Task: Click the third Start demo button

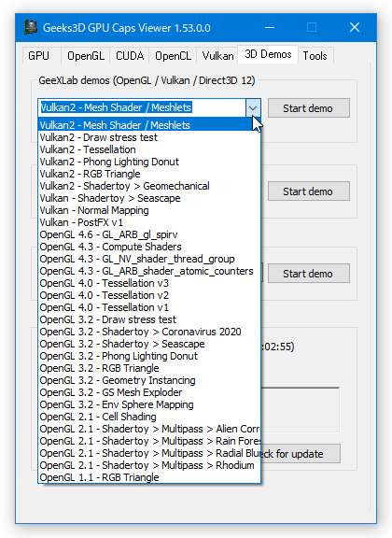Action: point(309,274)
